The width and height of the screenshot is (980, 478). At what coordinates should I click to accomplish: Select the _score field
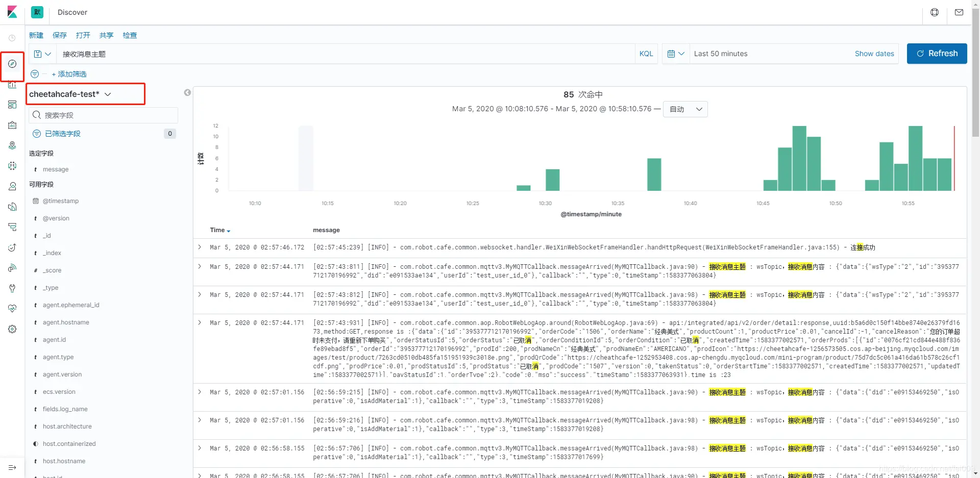coord(52,270)
